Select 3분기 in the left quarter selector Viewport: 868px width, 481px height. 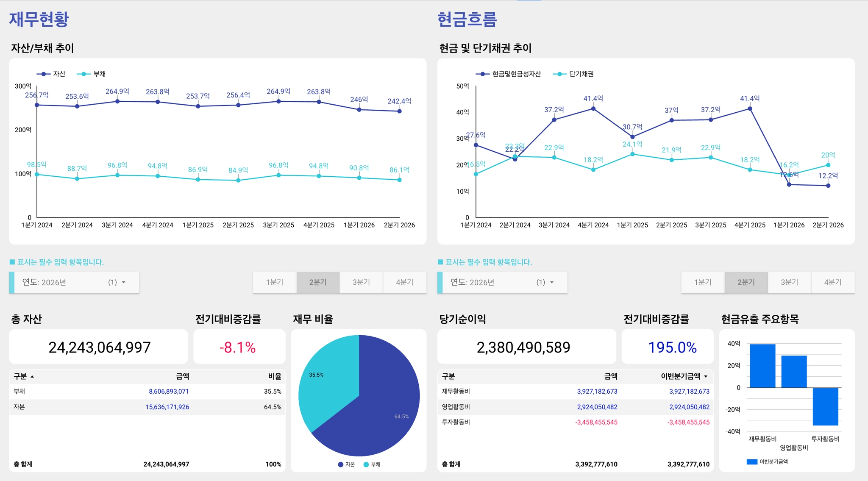pyautogui.click(x=361, y=282)
